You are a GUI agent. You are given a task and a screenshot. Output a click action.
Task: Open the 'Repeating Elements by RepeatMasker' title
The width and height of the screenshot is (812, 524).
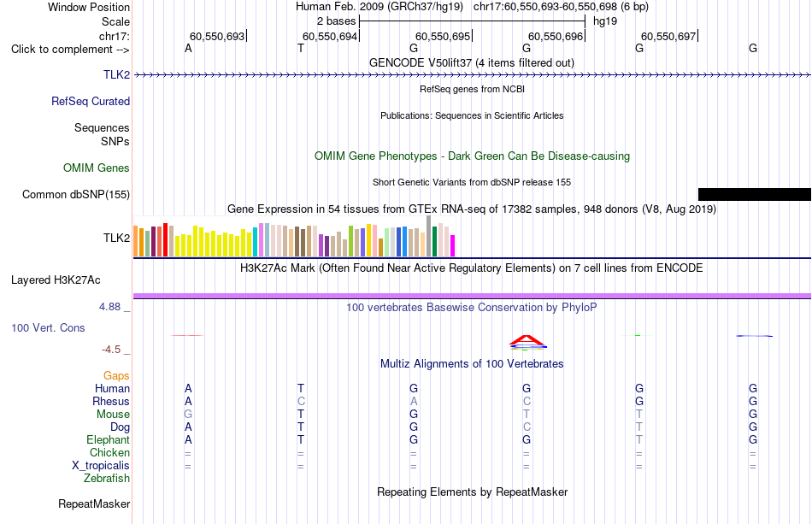pyautogui.click(x=472, y=492)
